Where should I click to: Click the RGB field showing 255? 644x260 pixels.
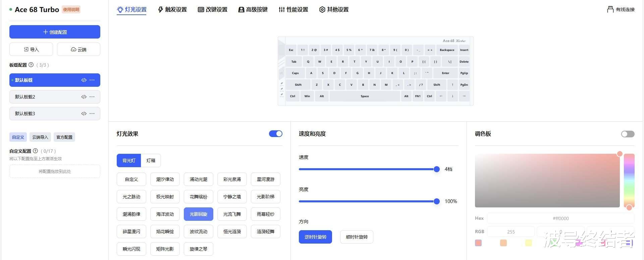(x=511, y=232)
